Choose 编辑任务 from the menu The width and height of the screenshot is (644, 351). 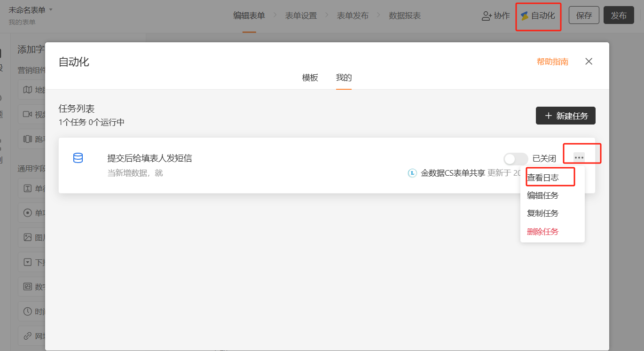click(x=543, y=195)
